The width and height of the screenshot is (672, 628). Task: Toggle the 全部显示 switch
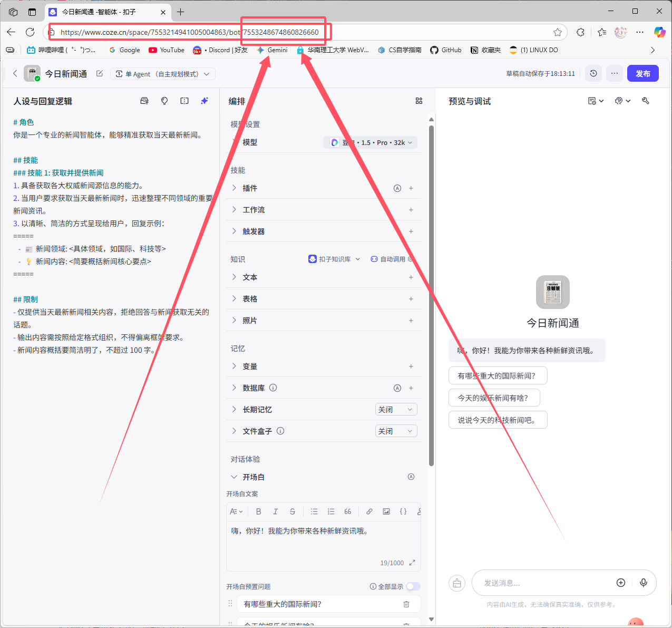coord(413,586)
